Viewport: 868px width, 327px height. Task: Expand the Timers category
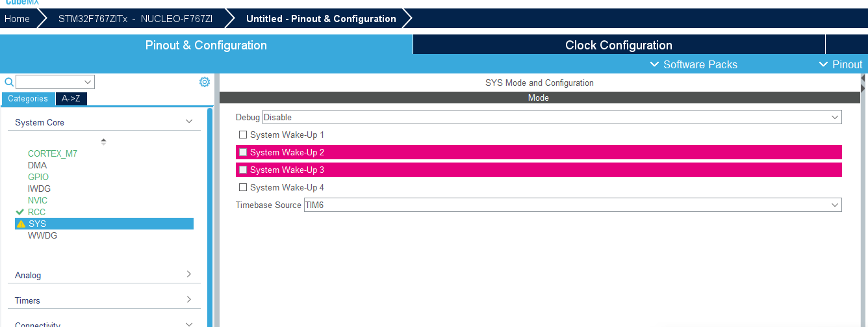point(188,300)
